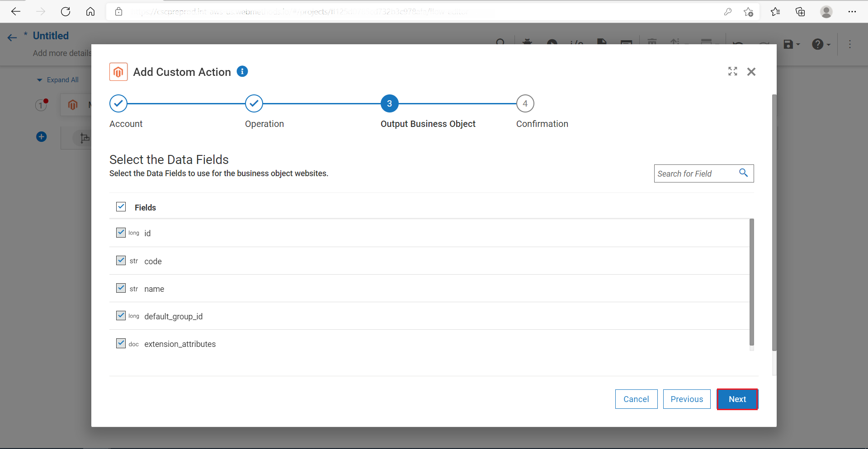
Task: Click the magnifier in Search for Field
Action: pos(744,173)
